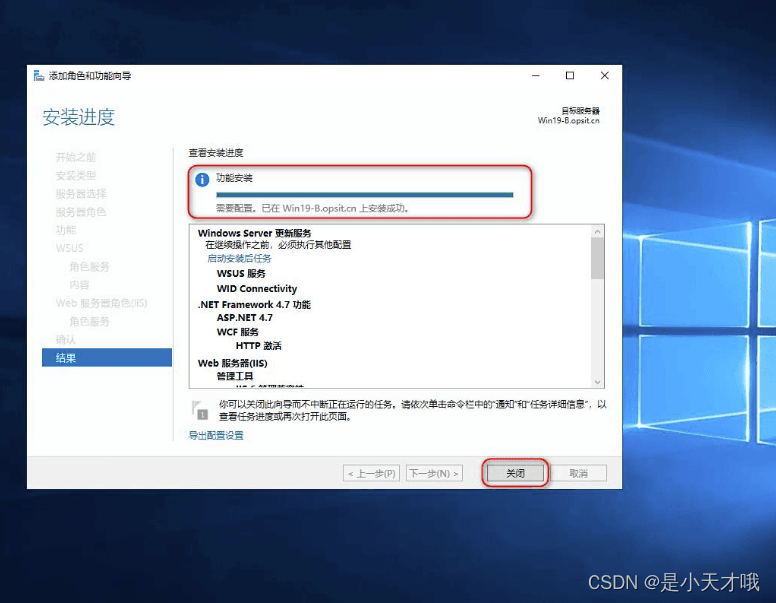Click the Win19-B.opsit.cn target server name
The image size is (776, 603).
tap(569, 120)
